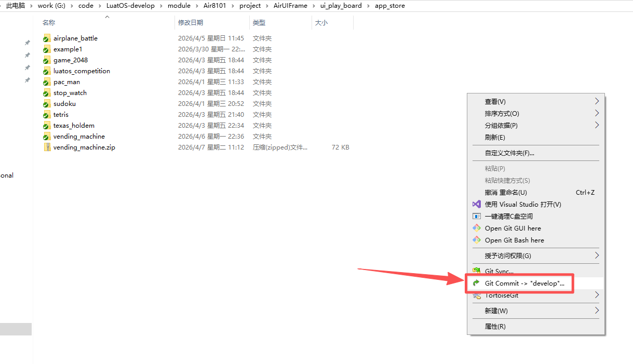Select the texas_holdem folder name
The height and width of the screenshot is (364, 633).
pos(74,126)
